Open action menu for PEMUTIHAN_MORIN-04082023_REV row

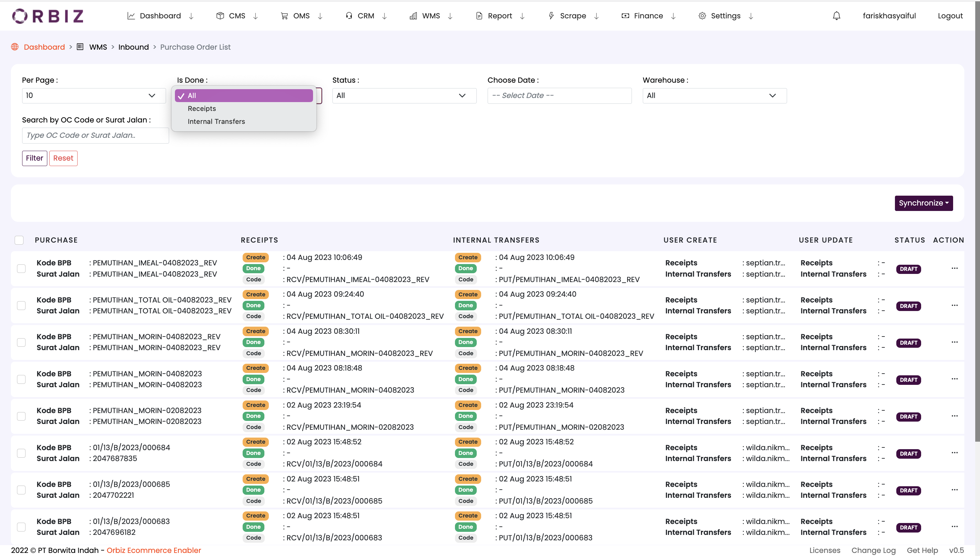954,342
